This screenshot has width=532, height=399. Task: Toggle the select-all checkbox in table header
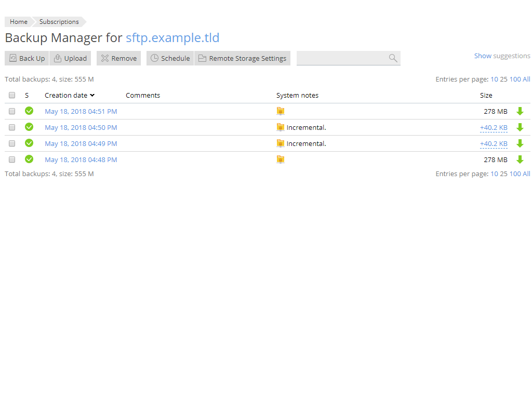(x=12, y=95)
